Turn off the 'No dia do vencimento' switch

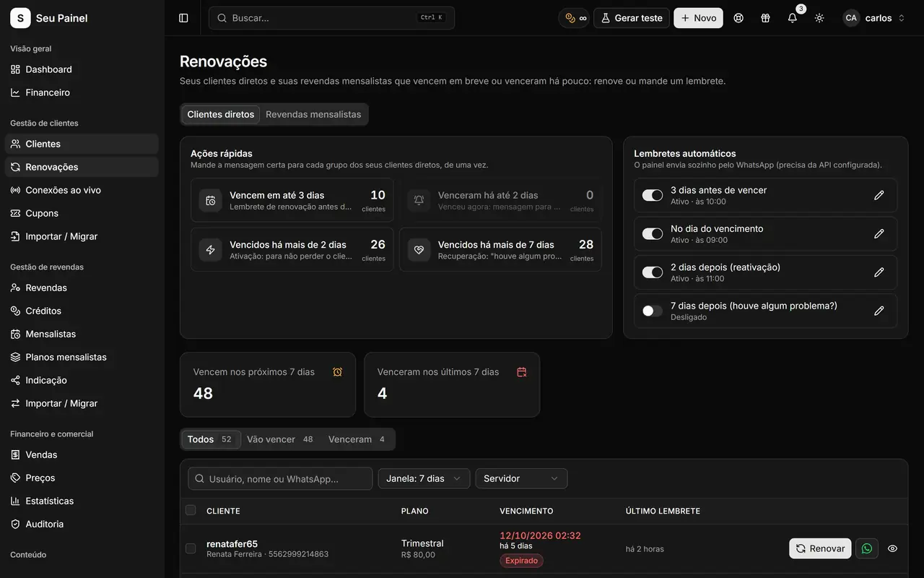coord(653,233)
